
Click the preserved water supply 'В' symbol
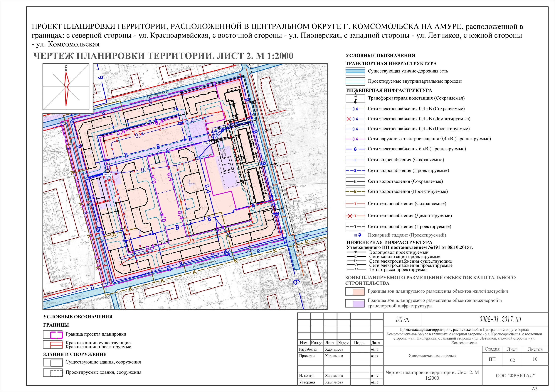[x=355, y=160]
